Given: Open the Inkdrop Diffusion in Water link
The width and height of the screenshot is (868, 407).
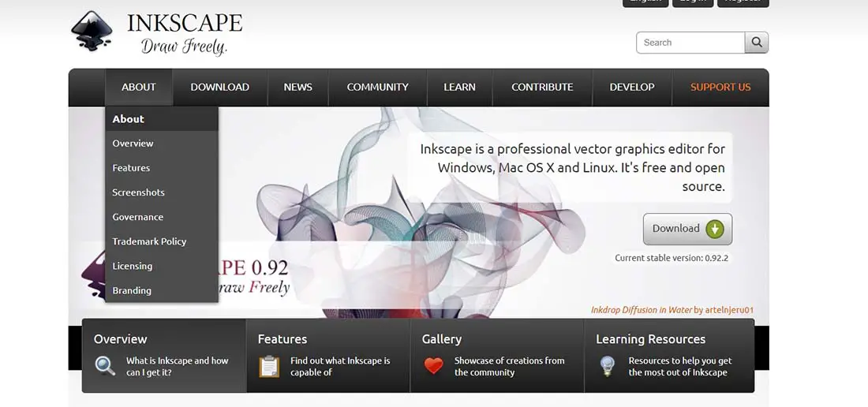Looking at the screenshot, I should pyautogui.click(x=641, y=310).
